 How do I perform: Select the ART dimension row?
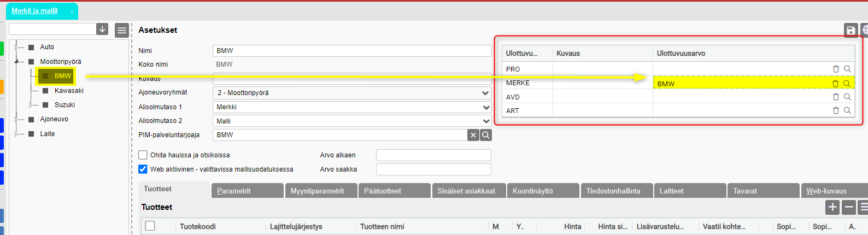tap(678, 110)
